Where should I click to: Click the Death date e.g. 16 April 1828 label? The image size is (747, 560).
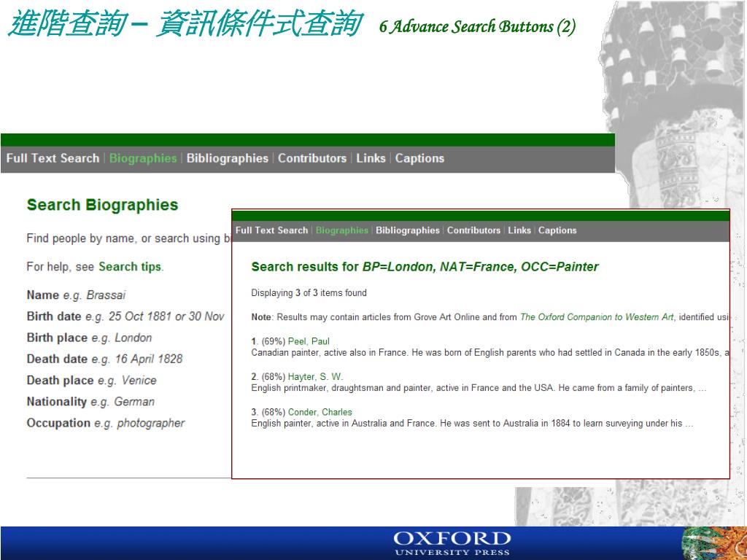point(105,359)
